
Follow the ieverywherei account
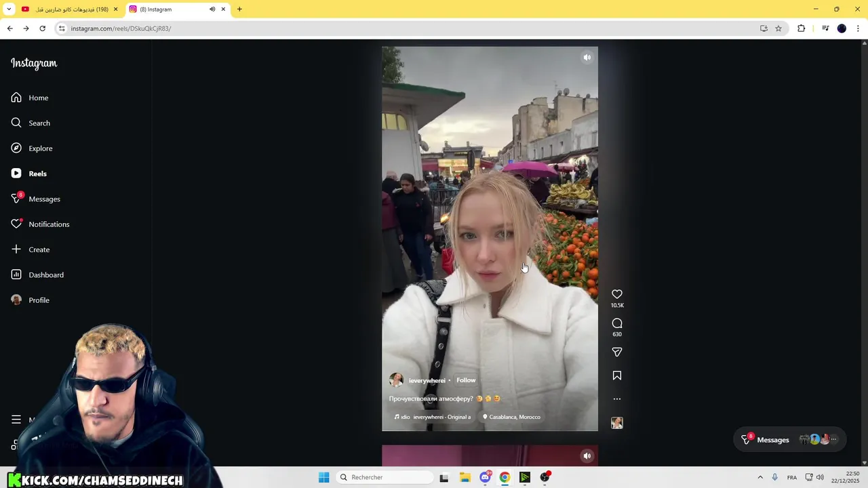tap(466, 380)
